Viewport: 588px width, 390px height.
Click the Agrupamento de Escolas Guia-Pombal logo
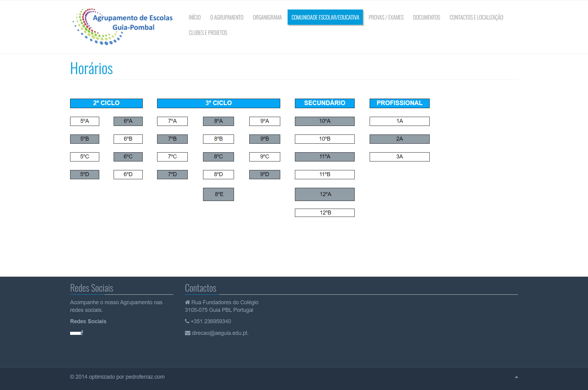pos(123,27)
